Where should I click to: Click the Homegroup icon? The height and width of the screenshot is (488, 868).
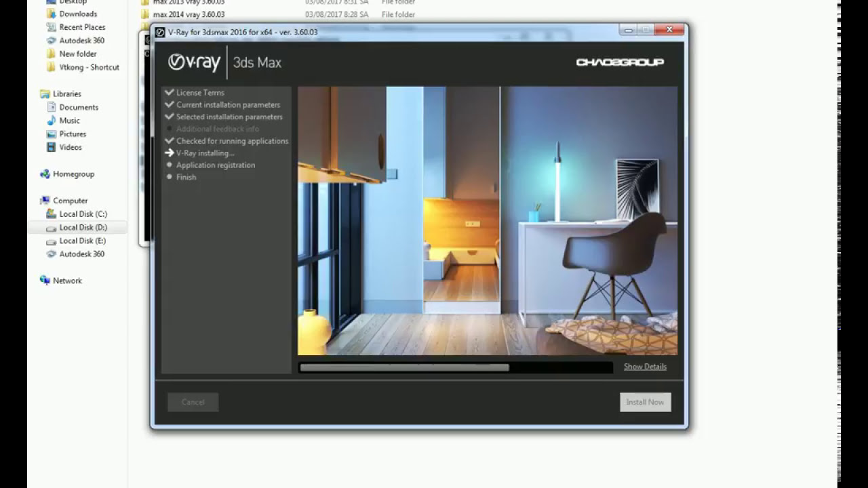(45, 174)
